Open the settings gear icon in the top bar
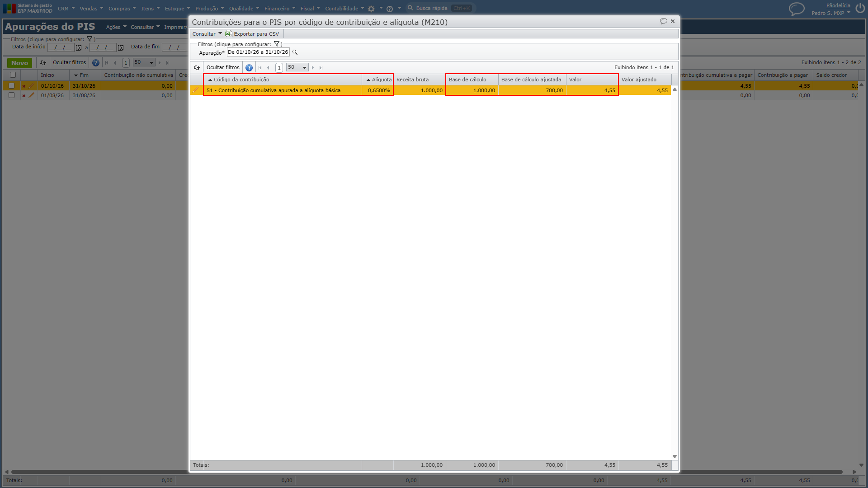Viewport: 868px width, 488px height. pyautogui.click(x=371, y=9)
